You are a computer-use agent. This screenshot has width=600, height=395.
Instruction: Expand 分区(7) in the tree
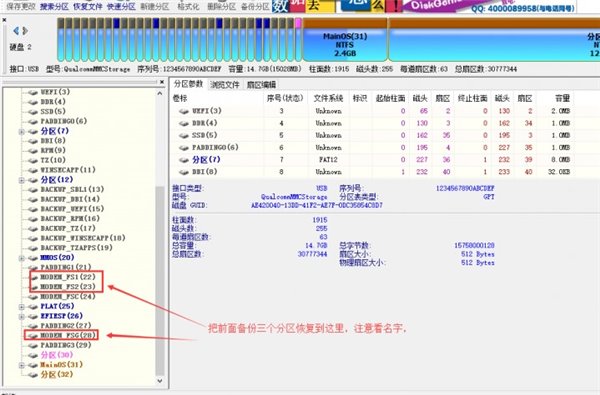coord(22,131)
